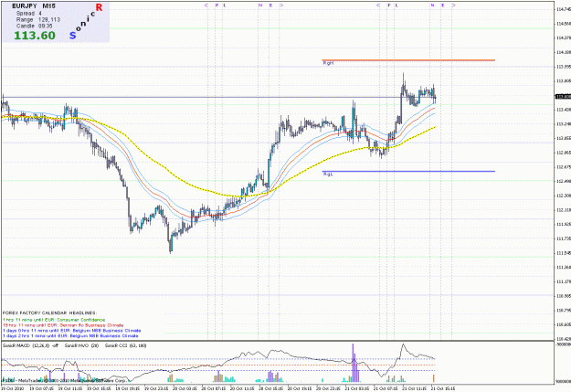Select the RgH label under orange line
Viewport: 571px width, 392px height.
click(x=328, y=63)
